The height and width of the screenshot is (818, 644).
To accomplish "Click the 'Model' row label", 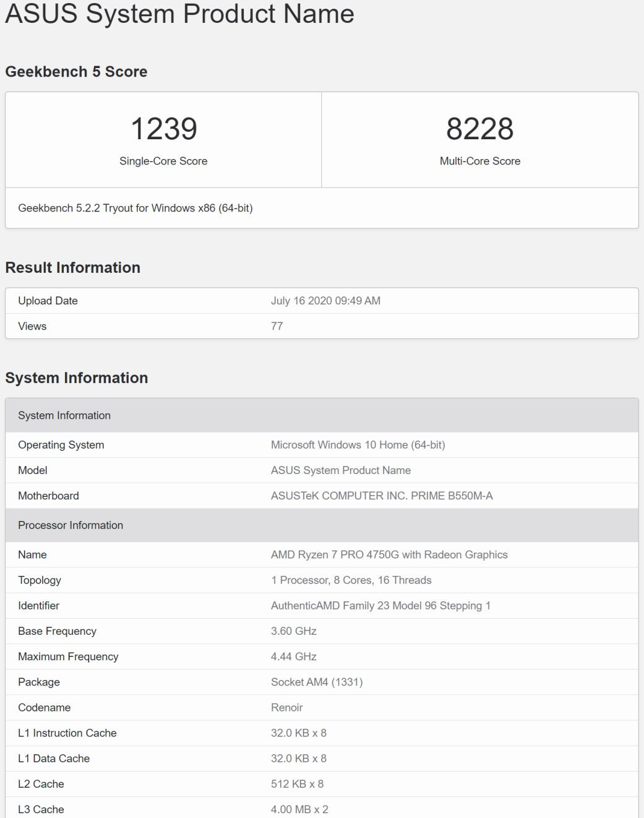I will 33,470.
